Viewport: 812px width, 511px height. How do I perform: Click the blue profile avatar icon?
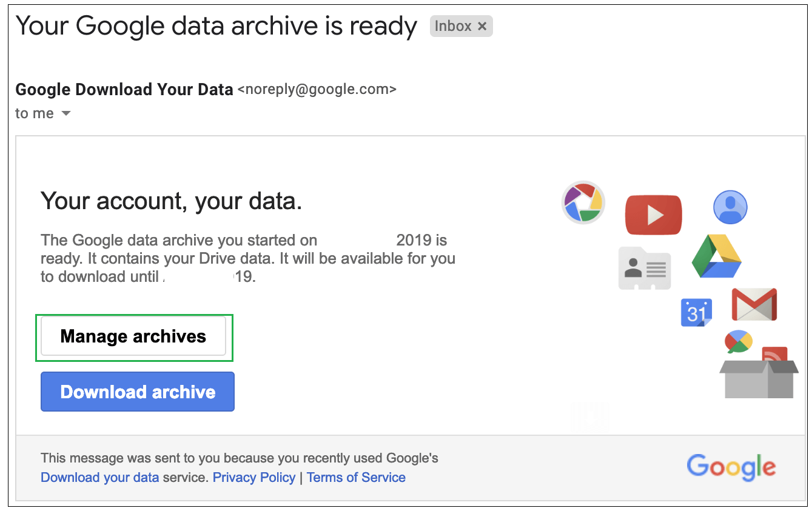730,207
